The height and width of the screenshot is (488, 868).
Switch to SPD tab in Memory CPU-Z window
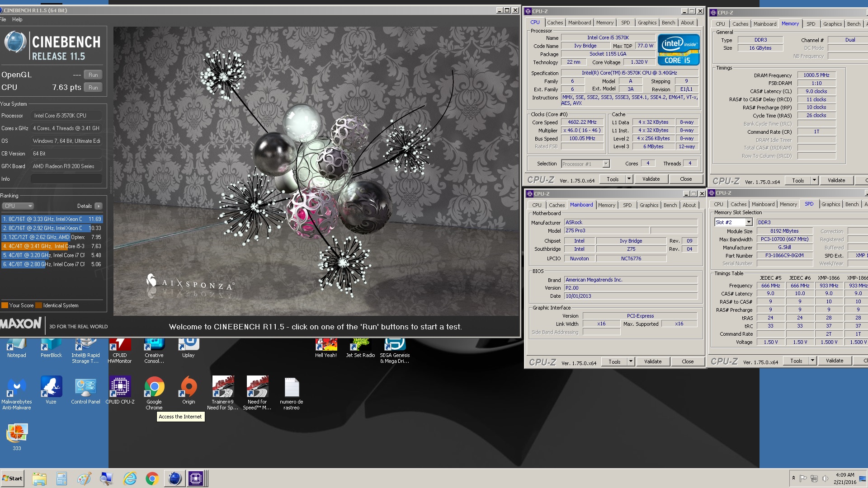coord(811,24)
